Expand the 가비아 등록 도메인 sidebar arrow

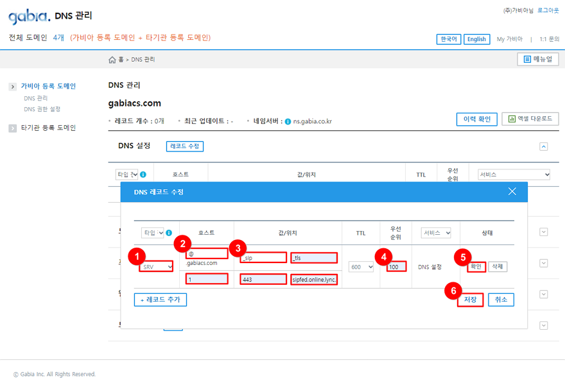pyautogui.click(x=13, y=87)
